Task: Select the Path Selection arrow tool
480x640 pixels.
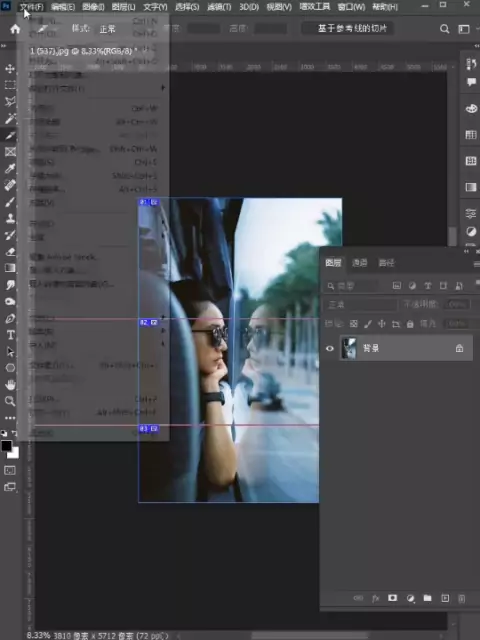Action: click(10, 351)
